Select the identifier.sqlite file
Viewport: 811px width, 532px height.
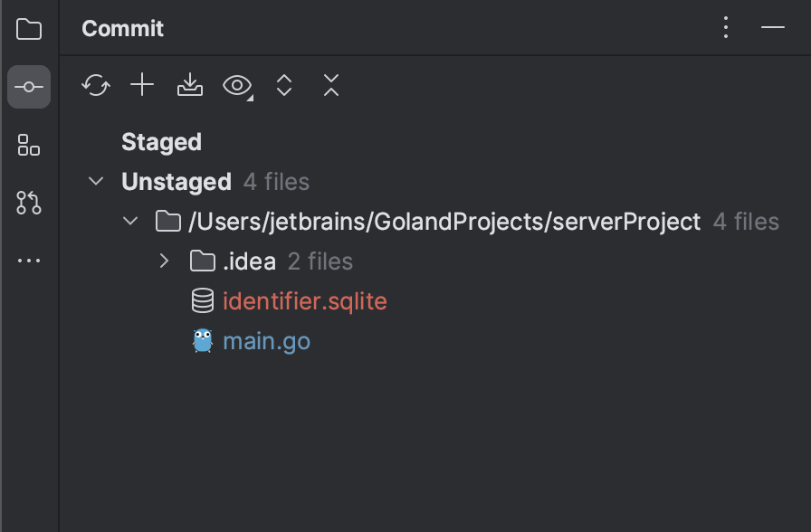[x=305, y=300]
